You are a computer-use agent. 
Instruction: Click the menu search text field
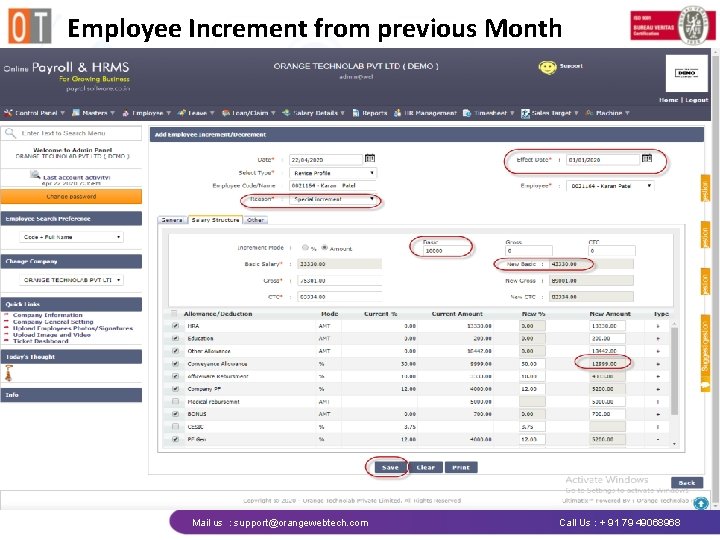[78, 133]
